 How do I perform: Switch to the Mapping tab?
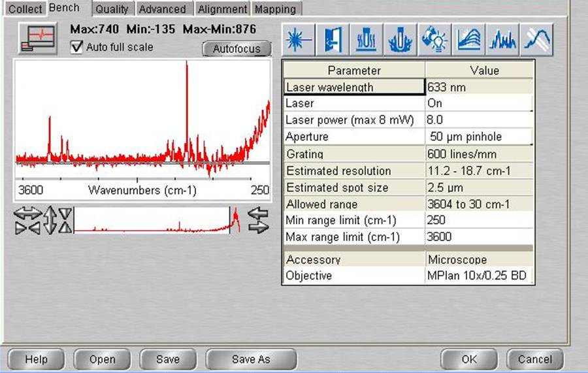point(276,9)
